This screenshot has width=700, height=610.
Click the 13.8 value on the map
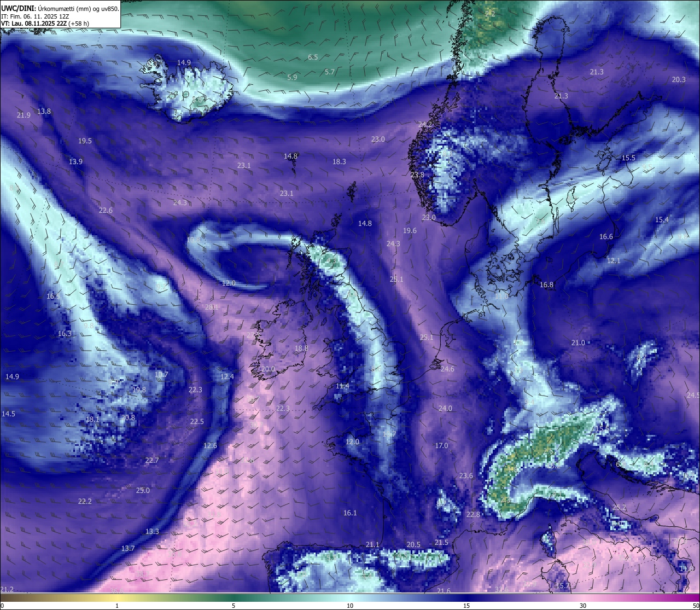[44, 112]
